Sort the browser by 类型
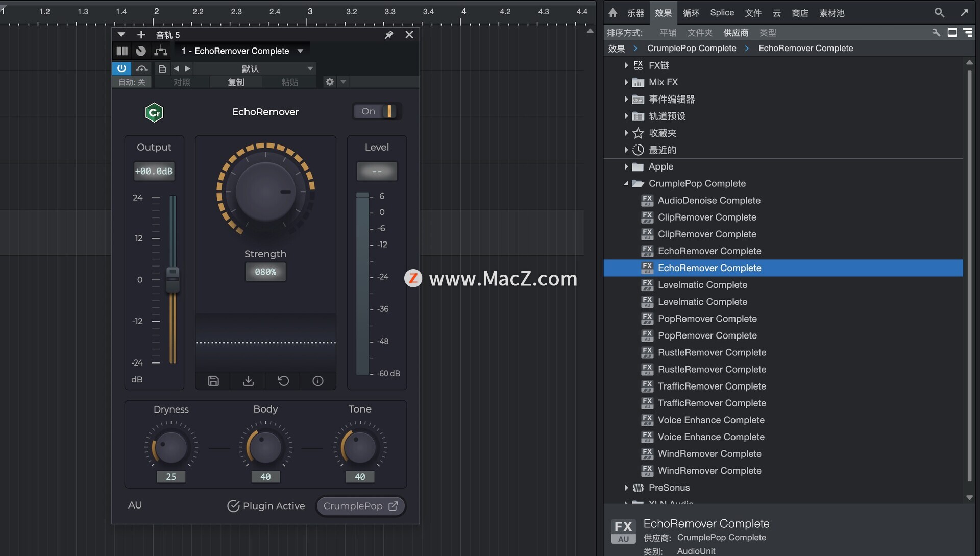The image size is (980, 556). point(768,33)
